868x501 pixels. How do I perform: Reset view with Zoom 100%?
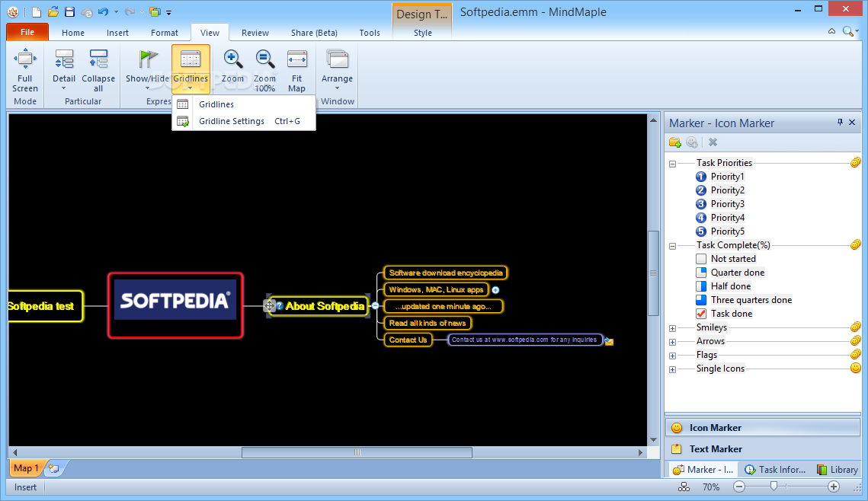[x=264, y=71]
